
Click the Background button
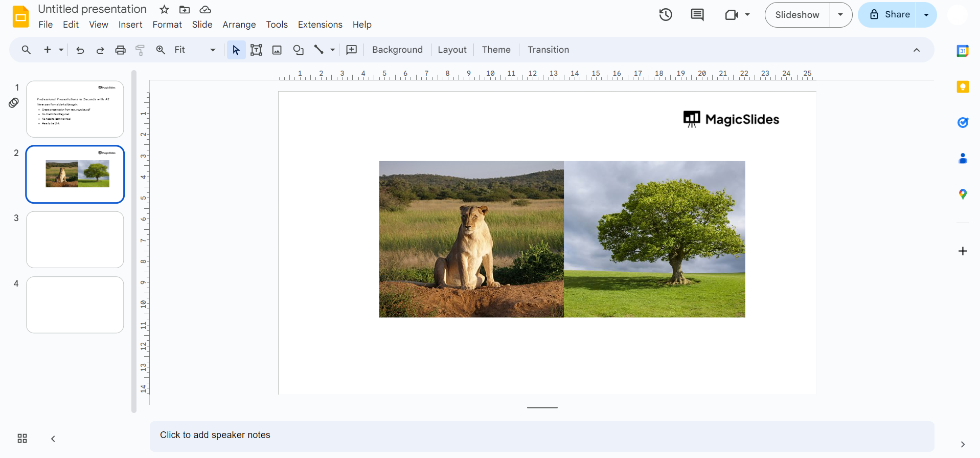pyautogui.click(x=397, y=50)
